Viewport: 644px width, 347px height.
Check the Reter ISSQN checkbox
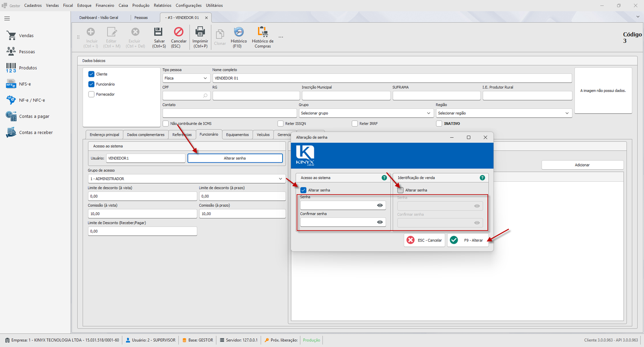(x=281, y=124)
